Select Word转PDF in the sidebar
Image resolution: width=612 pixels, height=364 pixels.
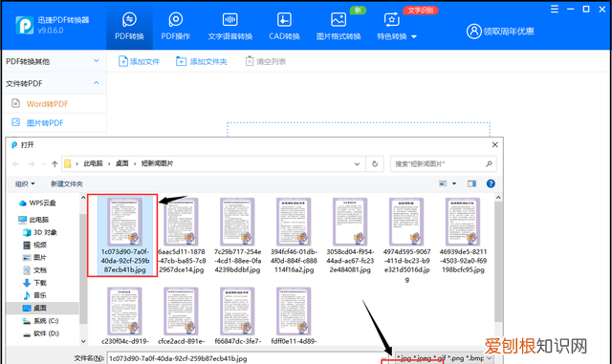47,104
